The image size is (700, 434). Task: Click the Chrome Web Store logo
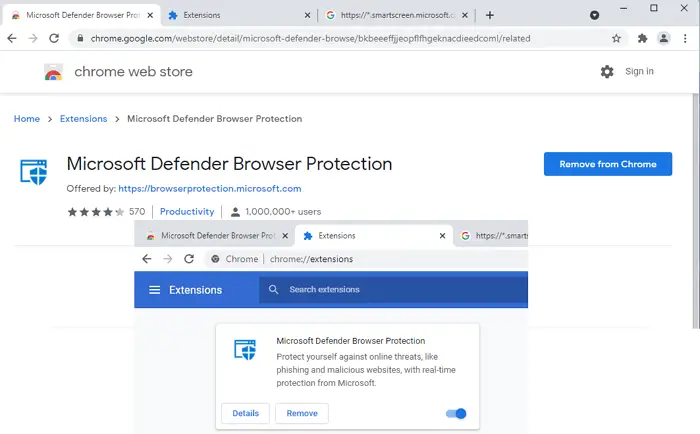click(53, 72)
